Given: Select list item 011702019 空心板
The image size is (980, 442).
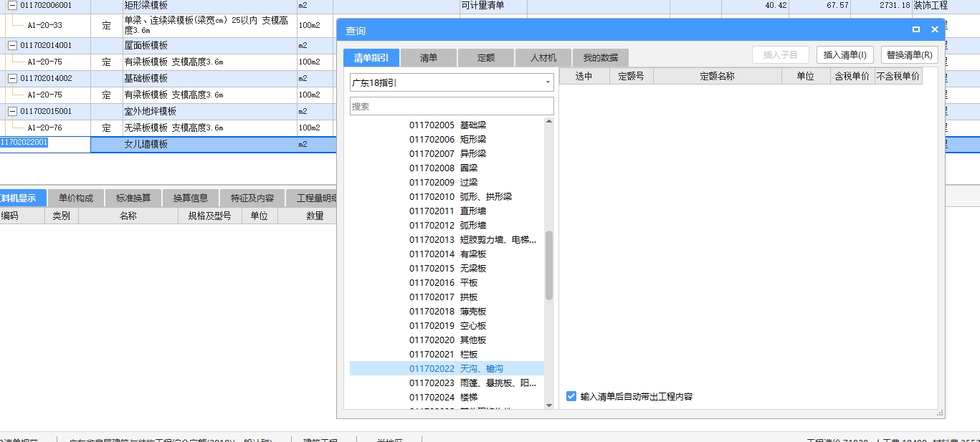Looking at the screenshot, I should click(x=447, y=326).
